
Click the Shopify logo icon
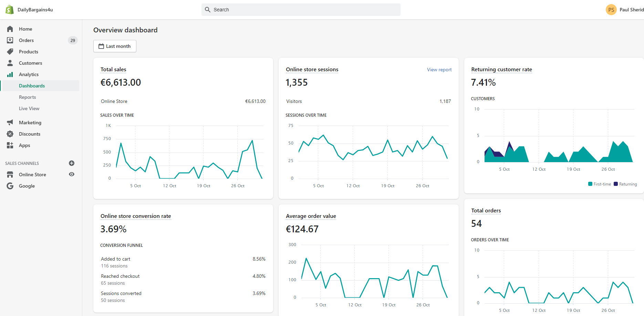point(10,10)
